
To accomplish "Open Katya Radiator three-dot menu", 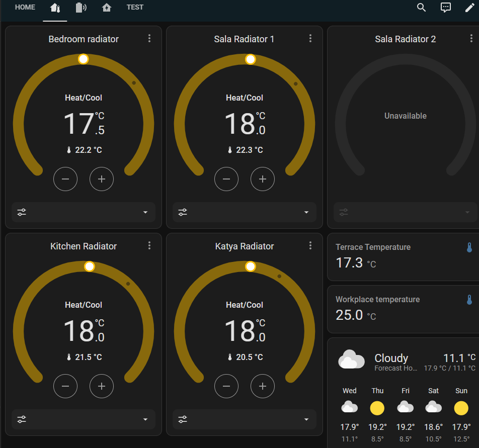I will [310, 245].
